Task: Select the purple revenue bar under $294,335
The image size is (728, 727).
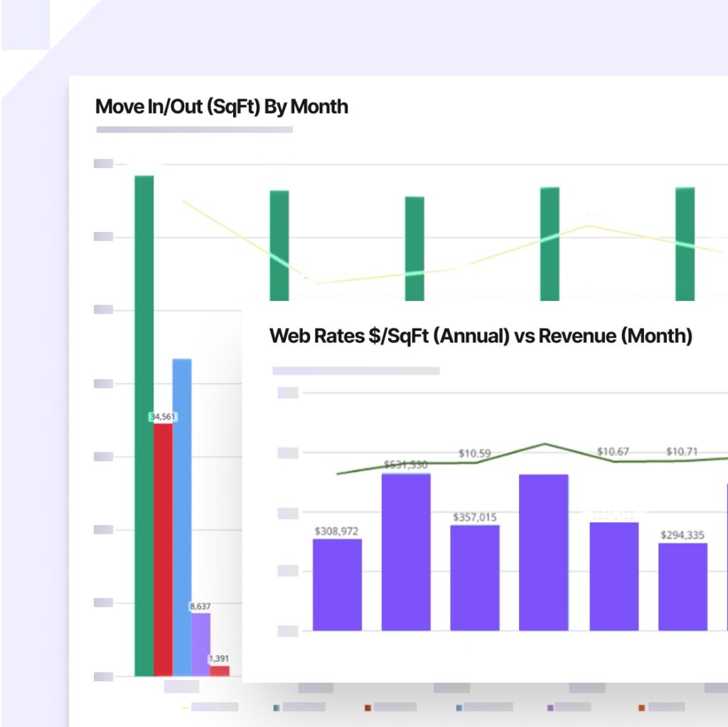Action: [682, 587]
